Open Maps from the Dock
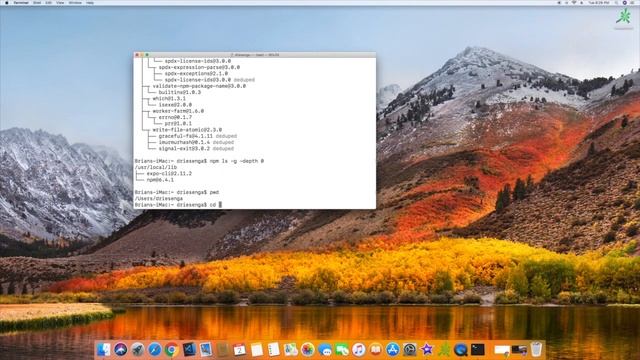The width and height of the screenshot is (640, 360). pyautogui.click(x=291, y=349)
